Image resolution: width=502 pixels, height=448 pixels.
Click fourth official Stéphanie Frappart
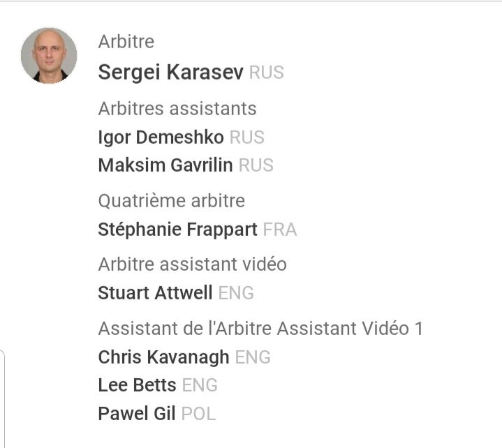177,230
